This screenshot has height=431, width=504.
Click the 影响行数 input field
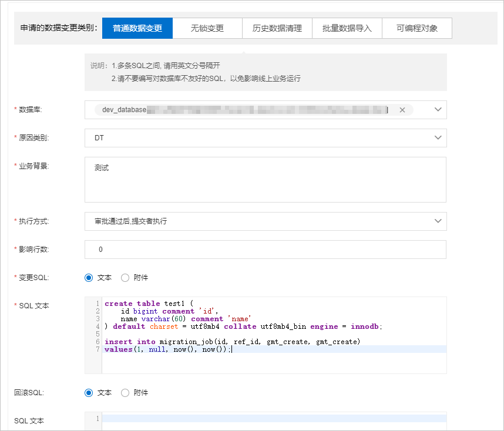point(266,250)
